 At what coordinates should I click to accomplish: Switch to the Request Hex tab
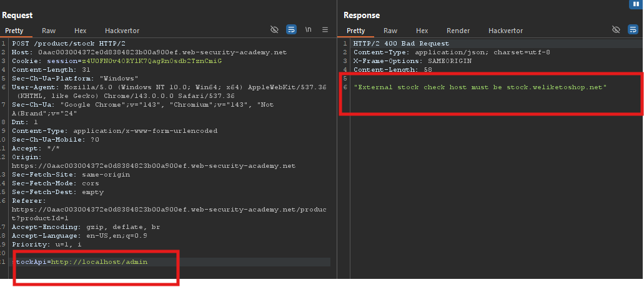(x=81, y=31)
